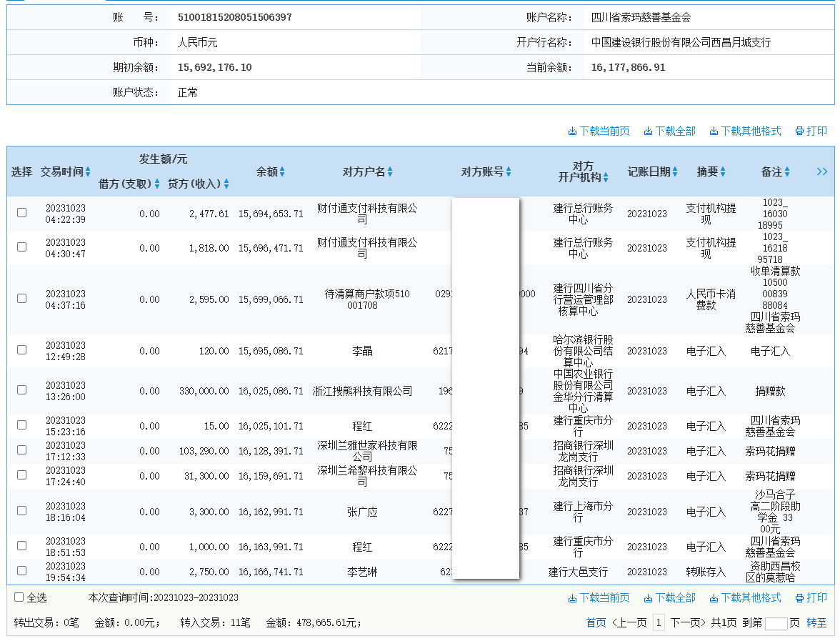This screenshot has width=840, height=641.
Task: Select the 李晶 transaction checkbox
Action: (22, 350)
